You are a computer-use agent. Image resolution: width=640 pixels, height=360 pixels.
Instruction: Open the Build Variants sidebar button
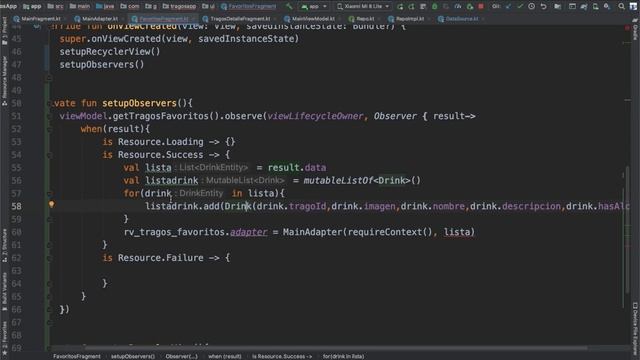coord(4,291)
